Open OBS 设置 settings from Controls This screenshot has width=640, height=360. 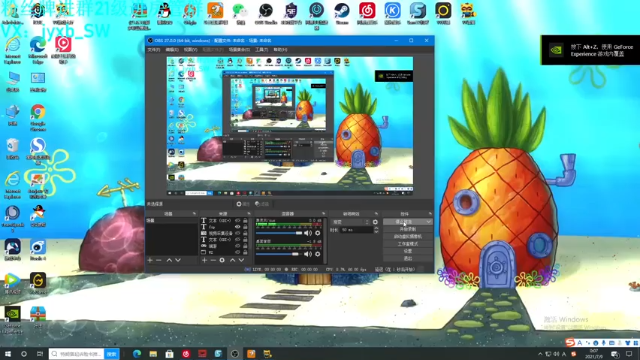pos(408,251)
